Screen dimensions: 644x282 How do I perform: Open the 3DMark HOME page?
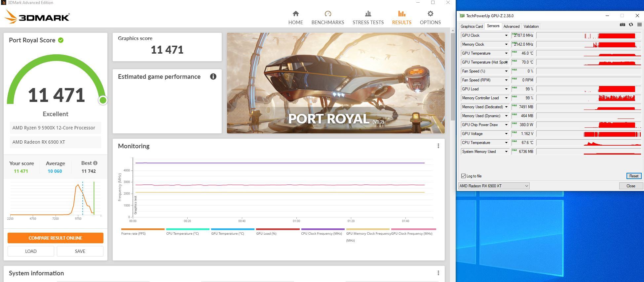tap(295, 18)
